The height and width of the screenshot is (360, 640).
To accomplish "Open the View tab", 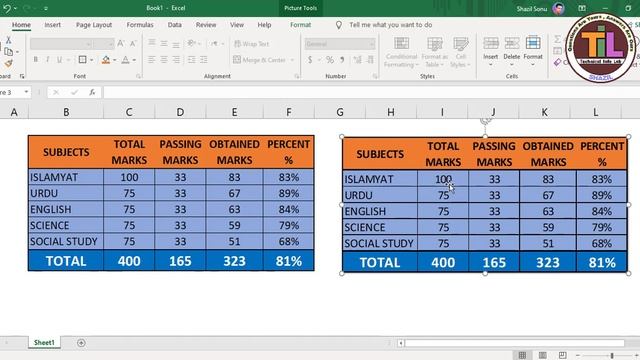I will coord(237,25).
